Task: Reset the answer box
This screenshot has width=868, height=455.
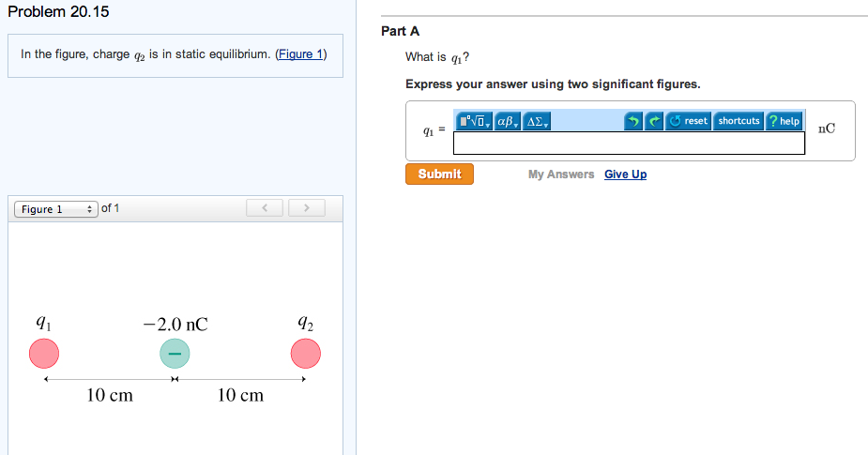Action: pyautogui.click(x=690, y=121)
